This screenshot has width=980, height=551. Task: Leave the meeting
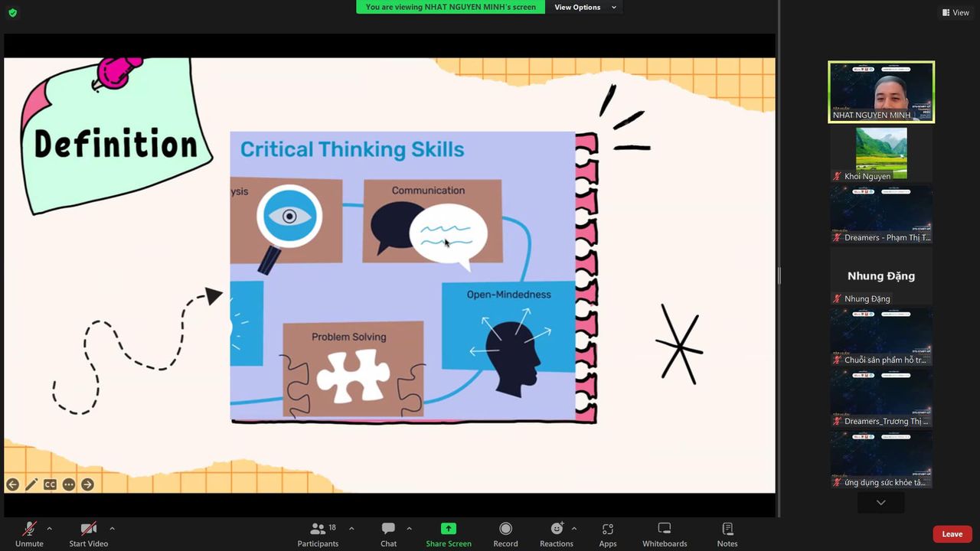(952, 534)
